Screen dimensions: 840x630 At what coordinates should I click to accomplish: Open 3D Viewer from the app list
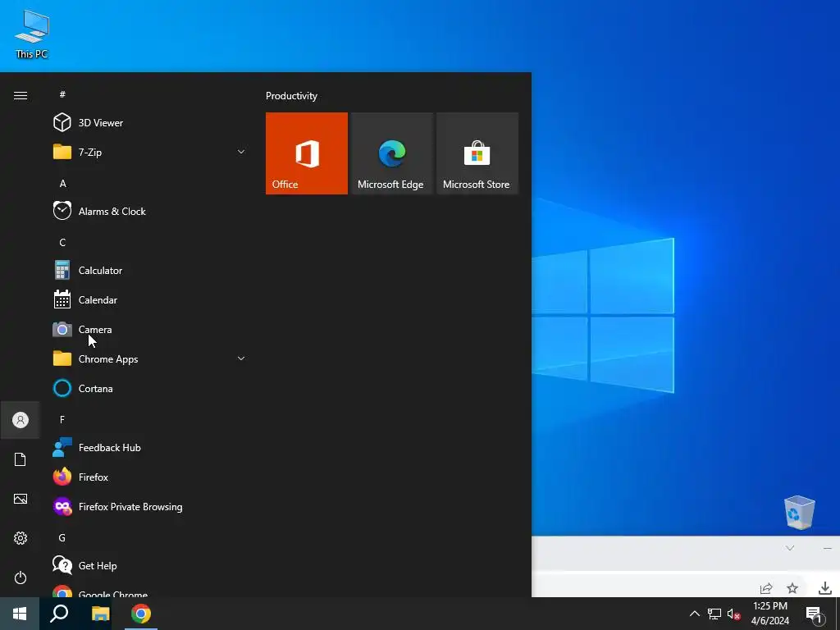tap(149, 123)
